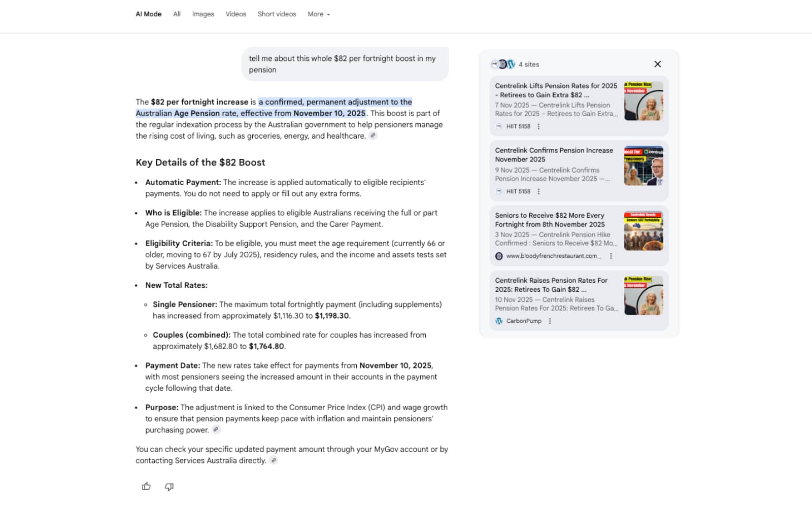Open the All results tab

pos(177,14)
